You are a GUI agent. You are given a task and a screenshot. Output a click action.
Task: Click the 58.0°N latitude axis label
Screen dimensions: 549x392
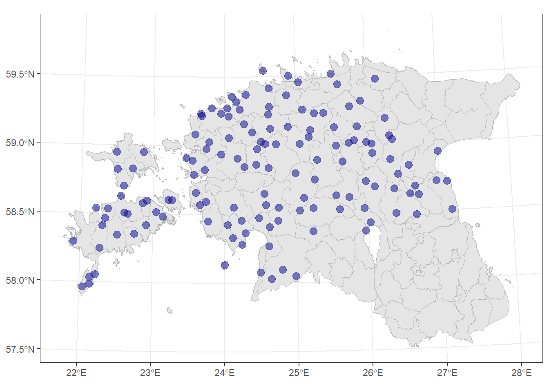20,281
